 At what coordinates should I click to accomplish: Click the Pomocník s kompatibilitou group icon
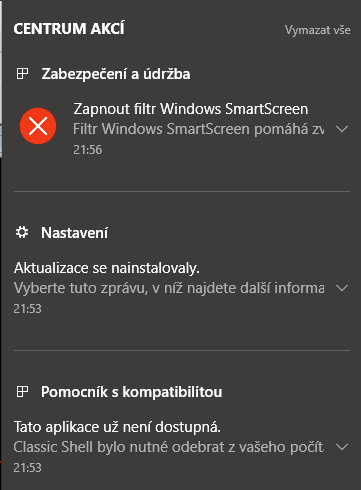pyautogui.click(x=22, y=391)
